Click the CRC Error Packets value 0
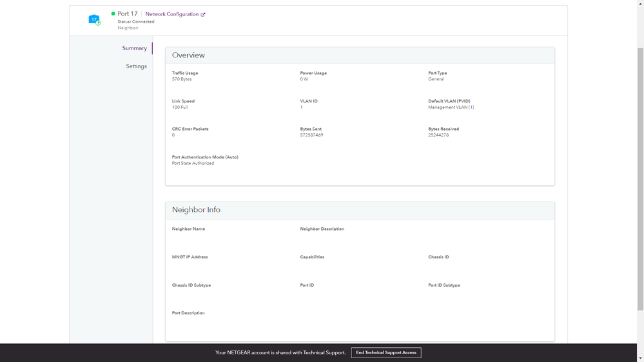Viewport: 644px width, 362px height. click(x=173, y=135)
